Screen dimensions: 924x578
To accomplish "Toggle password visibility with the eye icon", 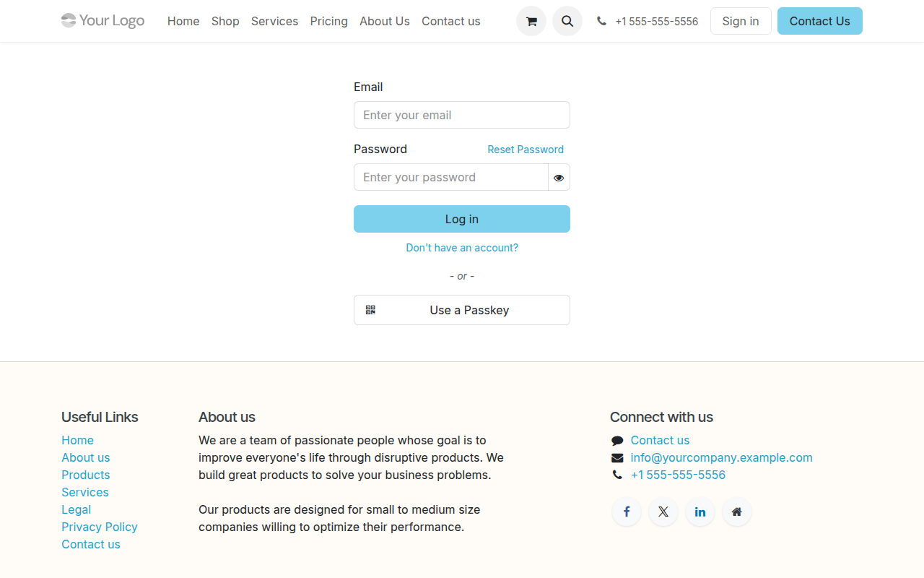I will coord(559,177).
